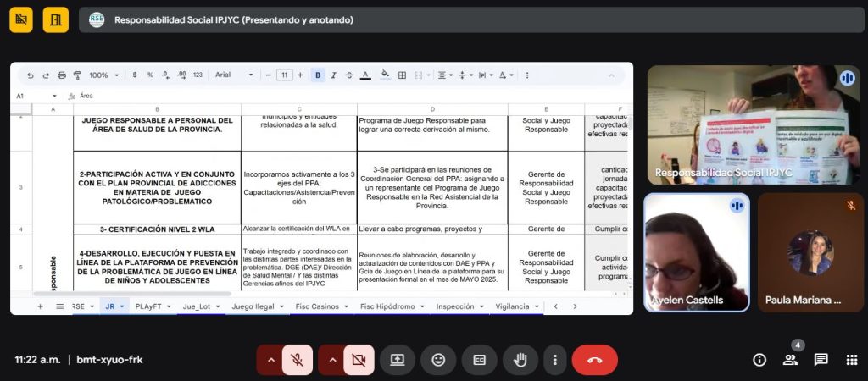Leave the call with red hang-up button
Image resolution: width=868 pixels, height=381 pixels.
point(594,360)
